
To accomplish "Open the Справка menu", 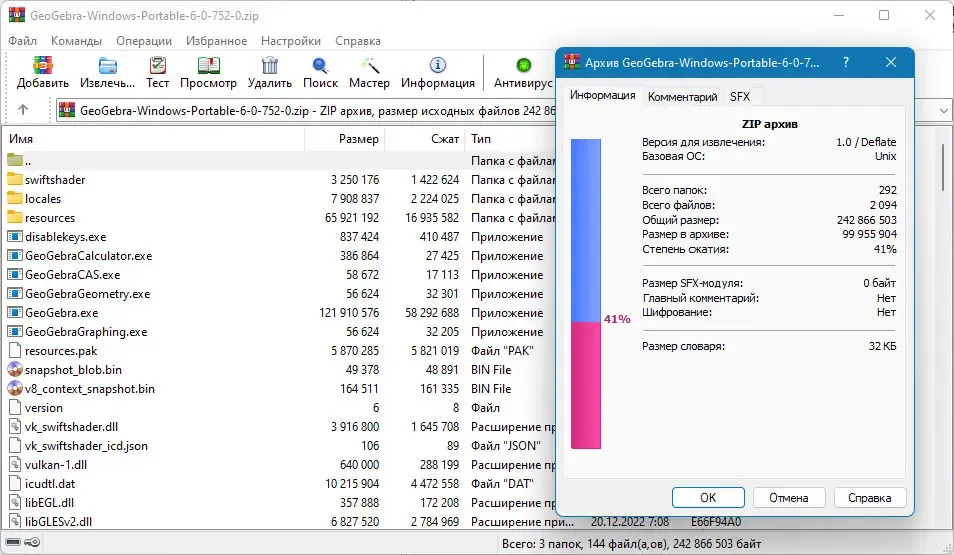I will (358, 41).
